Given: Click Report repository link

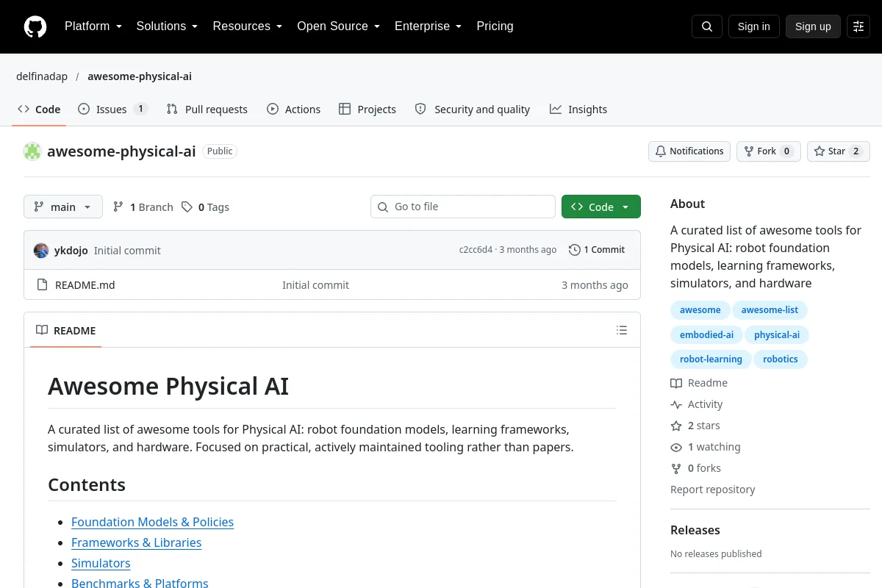Looking at the screenshot, I should coord(713,490).
